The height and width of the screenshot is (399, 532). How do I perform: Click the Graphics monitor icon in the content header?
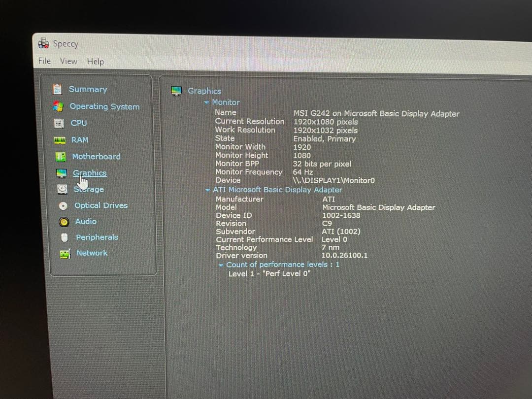pyautogui.click(x=176, y=91)
